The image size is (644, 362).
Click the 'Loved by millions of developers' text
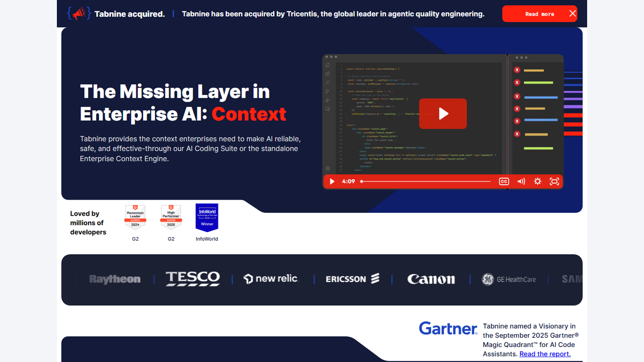(88, 223)
